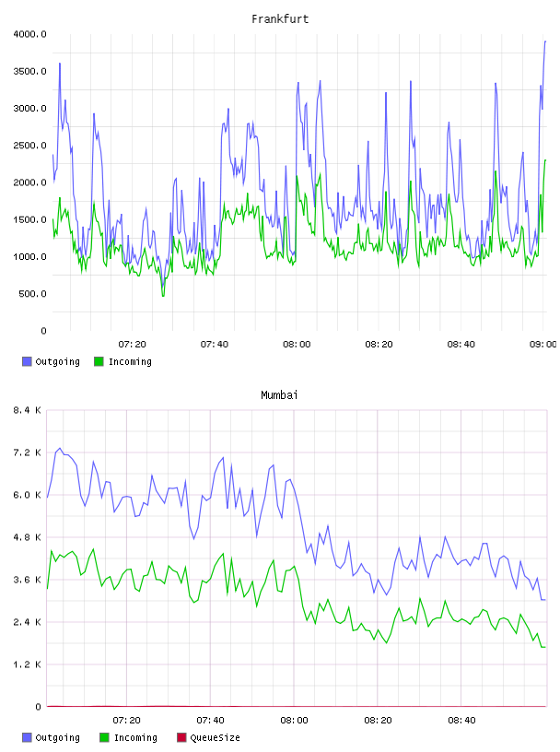Viewport: 560px width, 752px height.
Task: Click the 3000.0 y-axis label in Frankfurt chart
Action: 29,109
